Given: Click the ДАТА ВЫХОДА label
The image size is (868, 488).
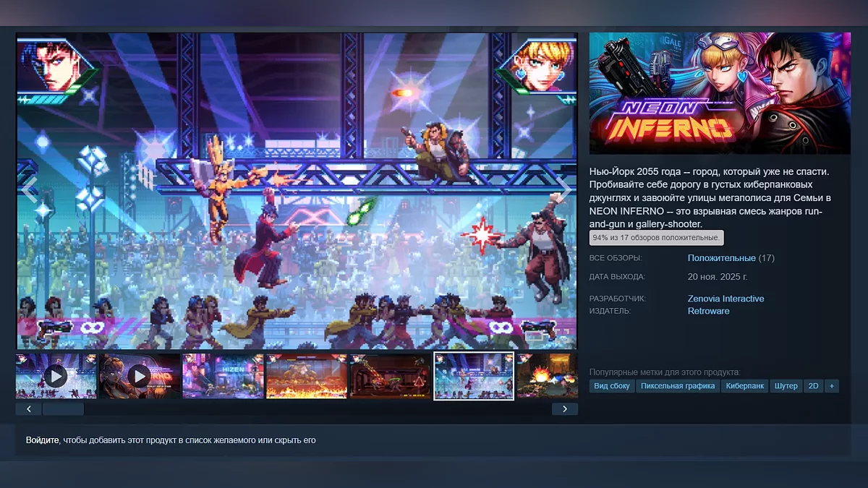Looking at the screenshot, I should (x=617, y=277).
